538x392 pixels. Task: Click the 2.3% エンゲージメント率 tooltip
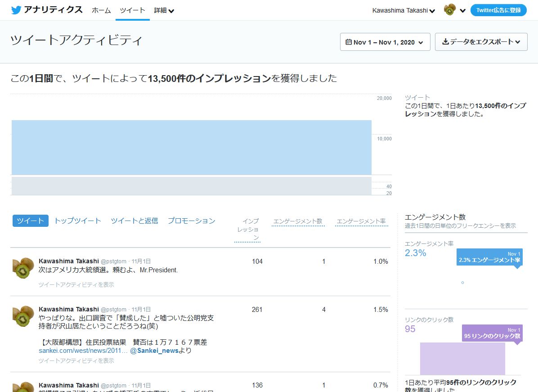(489, 257)
